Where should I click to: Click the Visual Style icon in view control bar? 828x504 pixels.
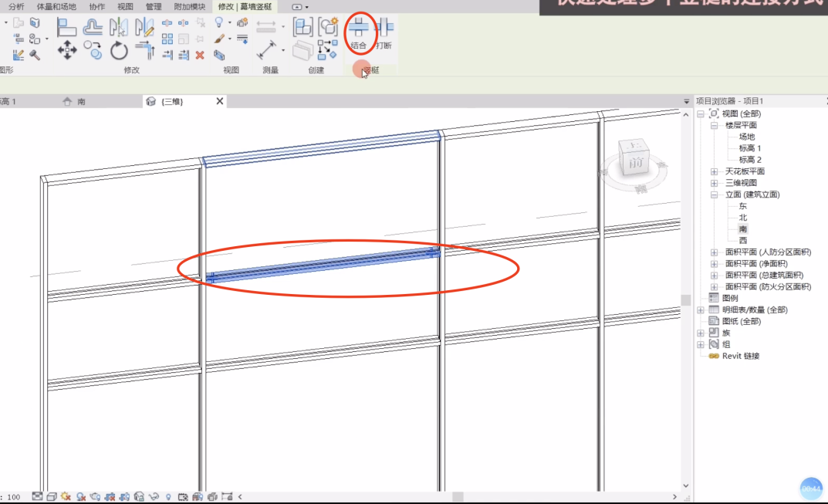pos(52,496)
